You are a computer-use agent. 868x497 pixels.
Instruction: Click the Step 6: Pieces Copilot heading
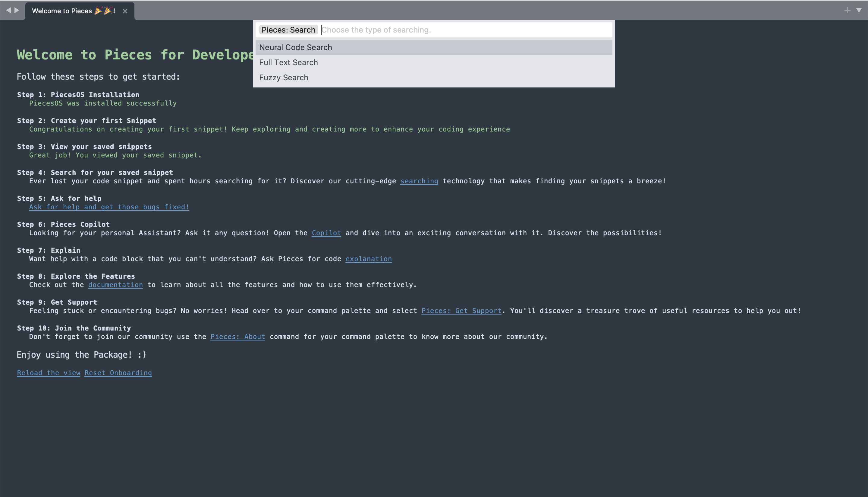click(x=63, y=224)
